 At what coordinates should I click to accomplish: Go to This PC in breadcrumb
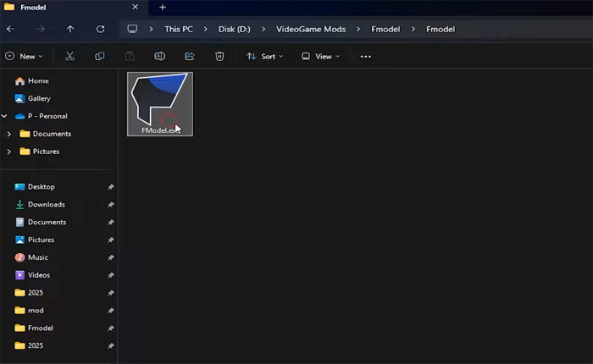coord(179,29)
